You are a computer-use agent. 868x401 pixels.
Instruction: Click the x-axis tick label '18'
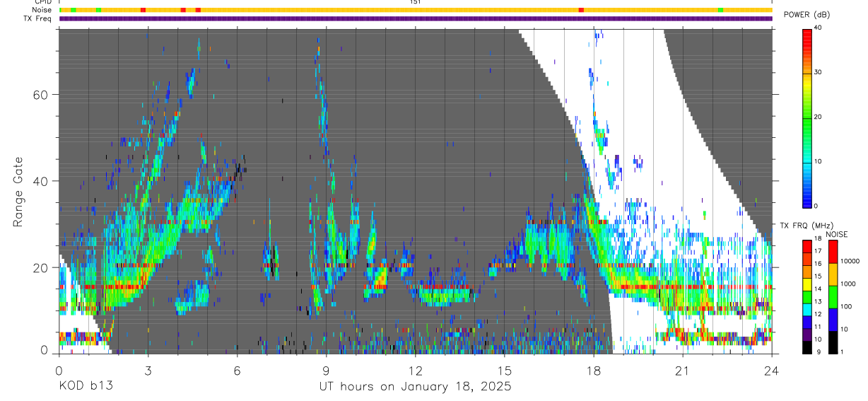pyautogui.click(x=594, y=371)
